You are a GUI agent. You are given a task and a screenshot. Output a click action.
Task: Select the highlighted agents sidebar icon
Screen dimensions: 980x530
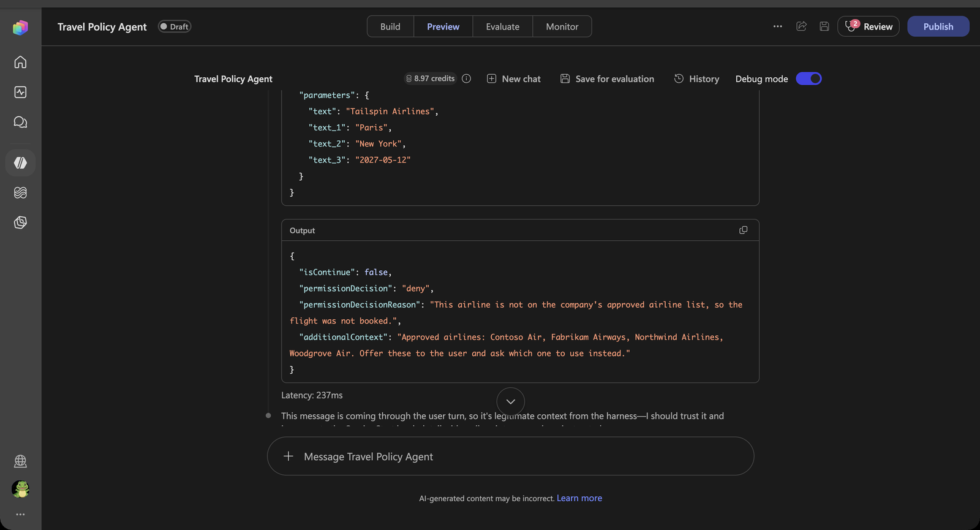(20, 163)
